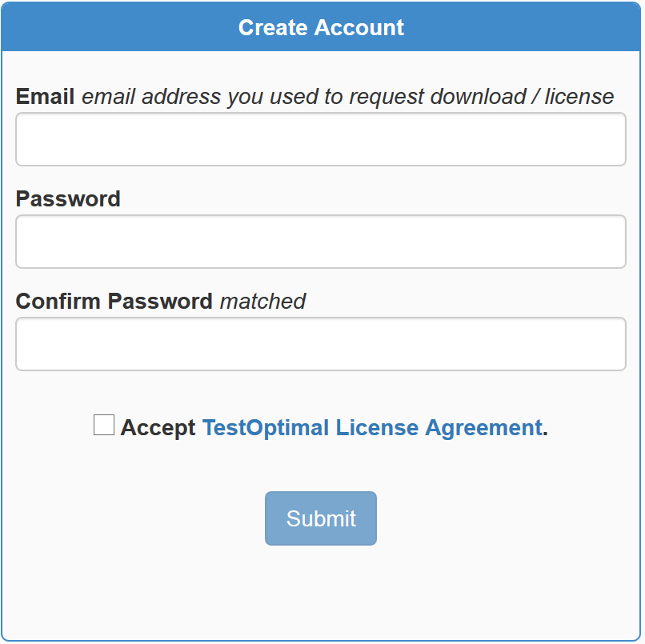Image resolution: width=645 pixels, height=644 pixels.
Task: Click the italic email address hint text
Action: (x=347, y=97)
